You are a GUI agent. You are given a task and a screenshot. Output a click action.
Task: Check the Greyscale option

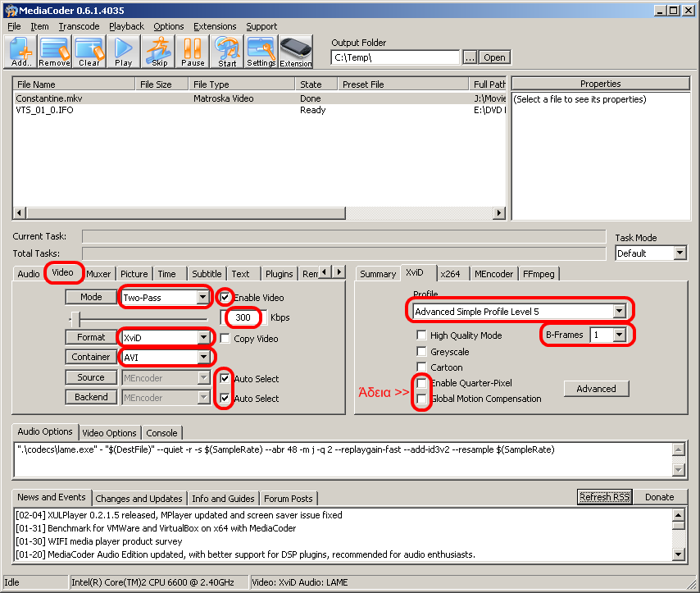421,351
